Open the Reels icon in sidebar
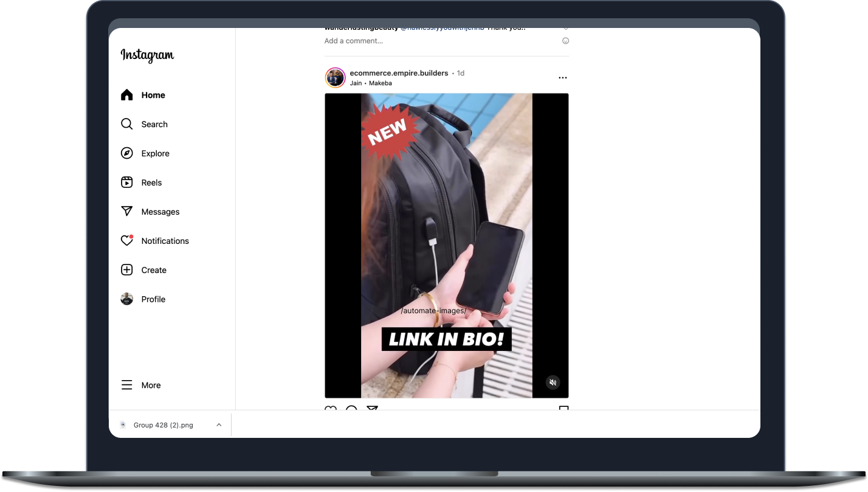Viewport: 868px width, 492px height. coord(126,182)
